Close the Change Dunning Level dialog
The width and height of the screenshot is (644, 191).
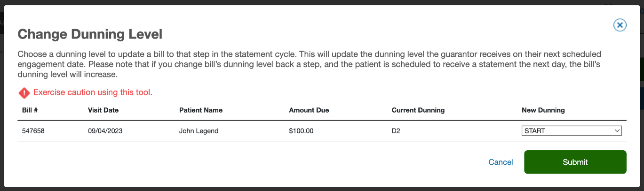[x=620, y=25]
